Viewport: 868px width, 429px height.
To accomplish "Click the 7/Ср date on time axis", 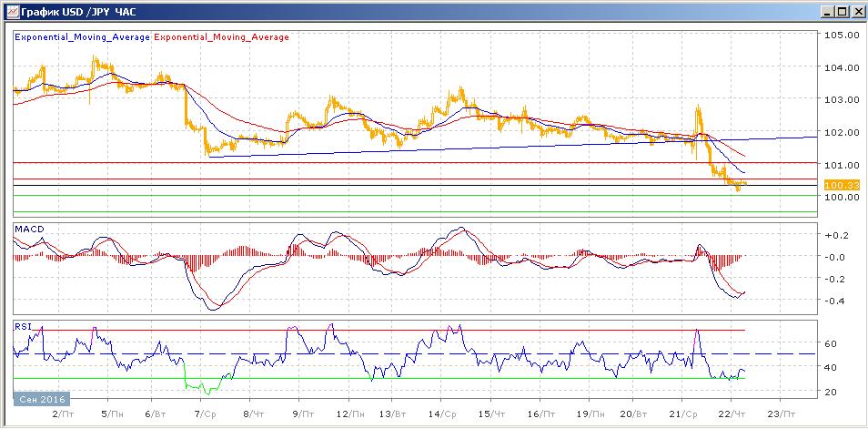I will (203, 413).
